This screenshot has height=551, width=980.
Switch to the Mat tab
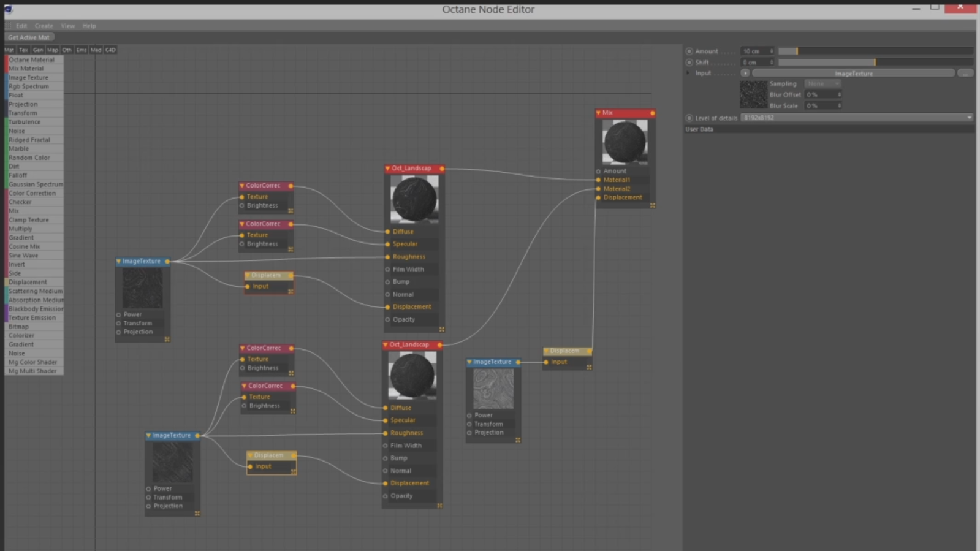pos(10,50)
